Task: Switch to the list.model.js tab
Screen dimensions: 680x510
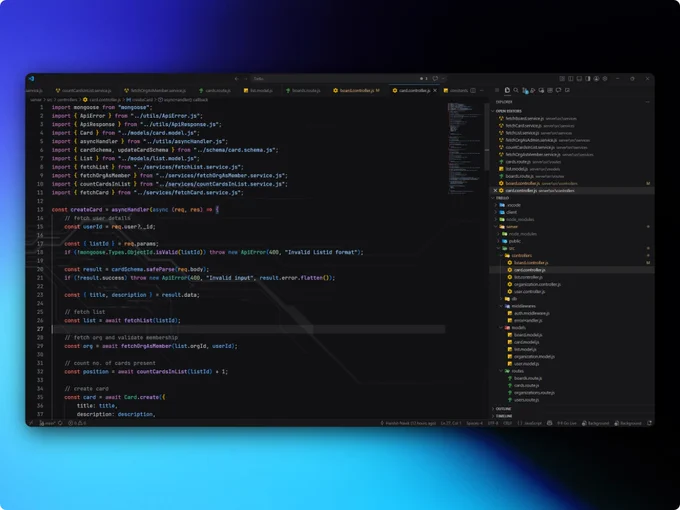Action: [x=258, y=90]
